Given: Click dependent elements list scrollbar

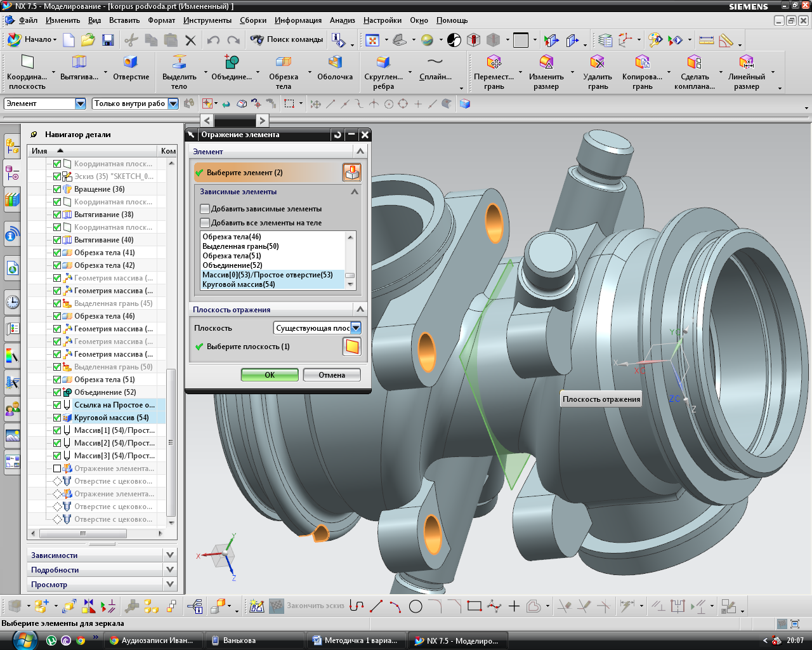Looking at the screenshot, I should pos(350,275).
